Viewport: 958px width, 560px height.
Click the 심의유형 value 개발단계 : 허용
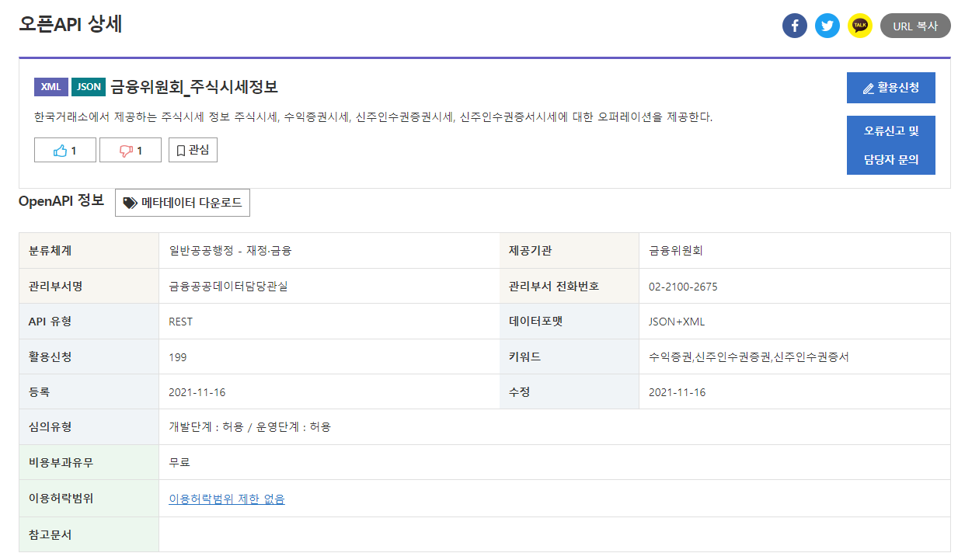(206, 427)
